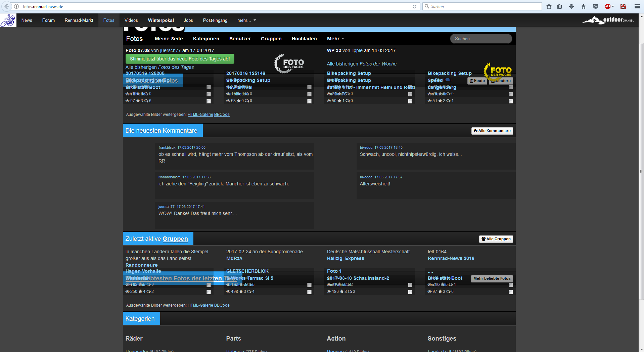
Task: Open the 'Alle Kommentare' button
Action: coord(492,131)
